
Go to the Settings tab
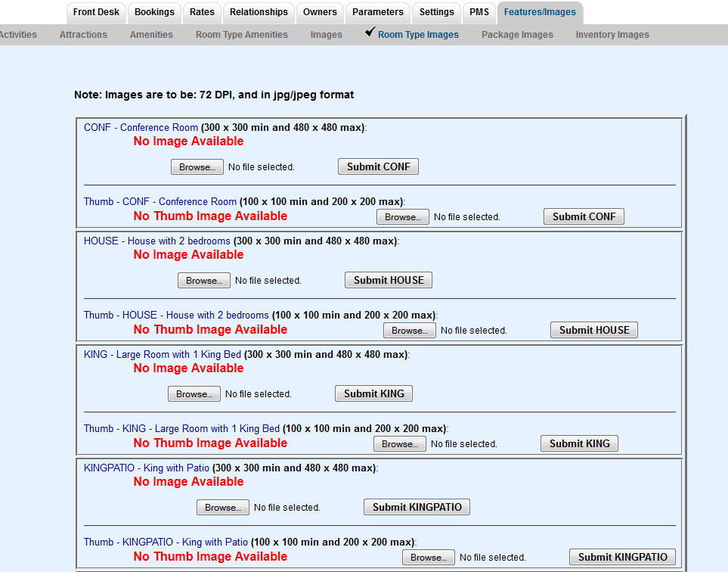[437, 13]
